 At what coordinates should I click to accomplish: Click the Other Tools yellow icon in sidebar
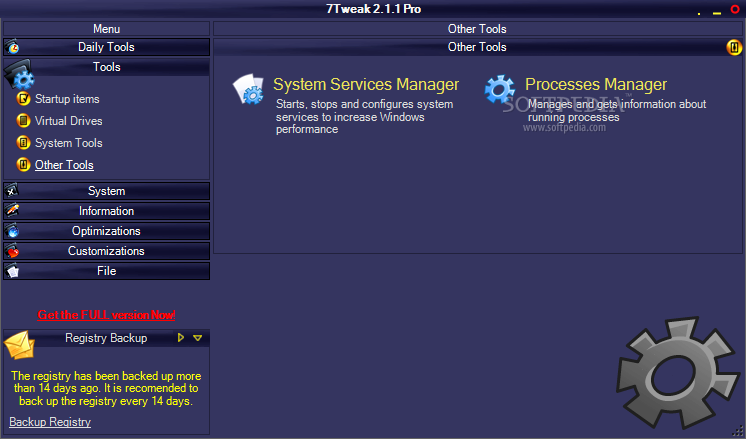[x=23, y=165]
